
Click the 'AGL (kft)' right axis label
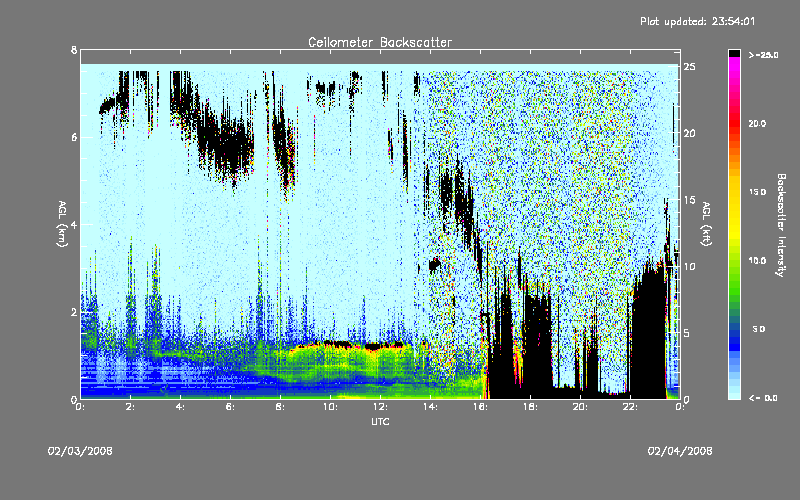[706, 224]
